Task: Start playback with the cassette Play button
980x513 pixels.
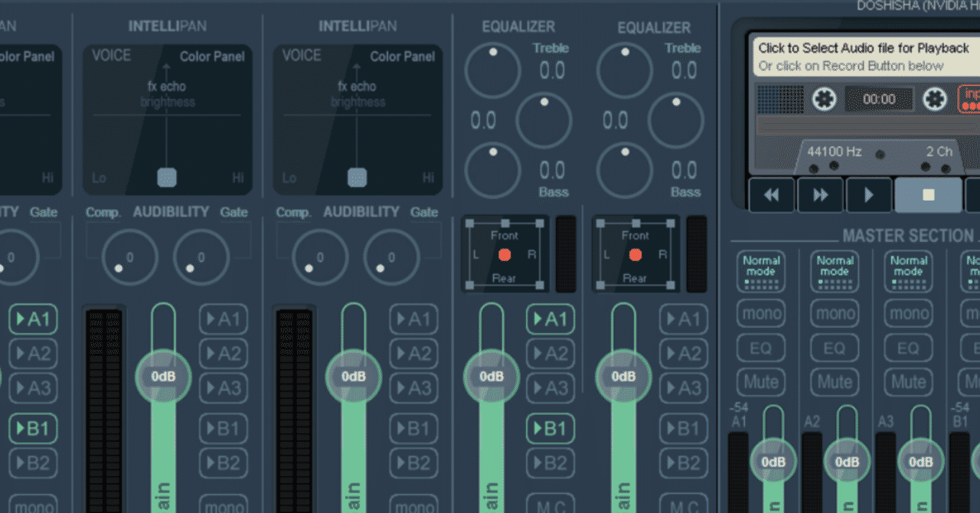Action: point(869,195)
